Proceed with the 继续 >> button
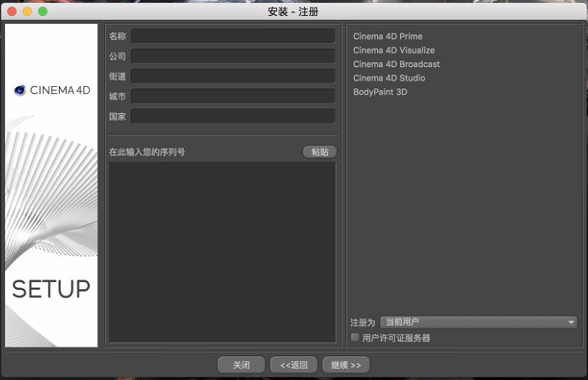 (346, 365)
